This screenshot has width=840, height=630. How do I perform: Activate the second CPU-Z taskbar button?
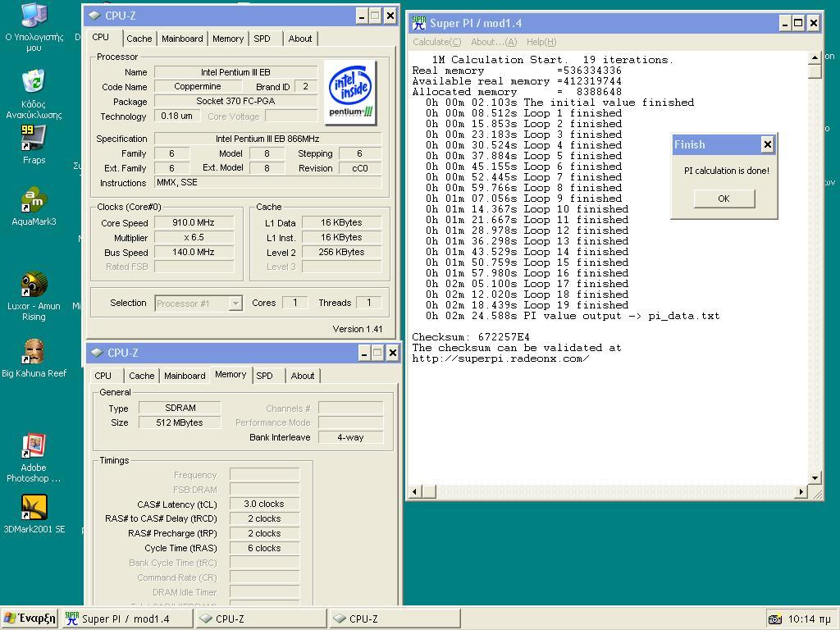pos(395,619)
